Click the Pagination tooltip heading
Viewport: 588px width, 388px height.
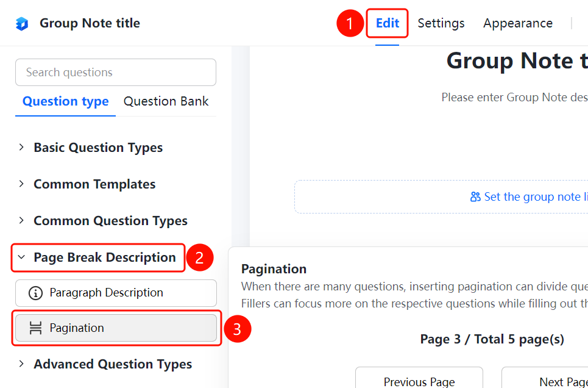pyautogui.click(x=274, y=269)
